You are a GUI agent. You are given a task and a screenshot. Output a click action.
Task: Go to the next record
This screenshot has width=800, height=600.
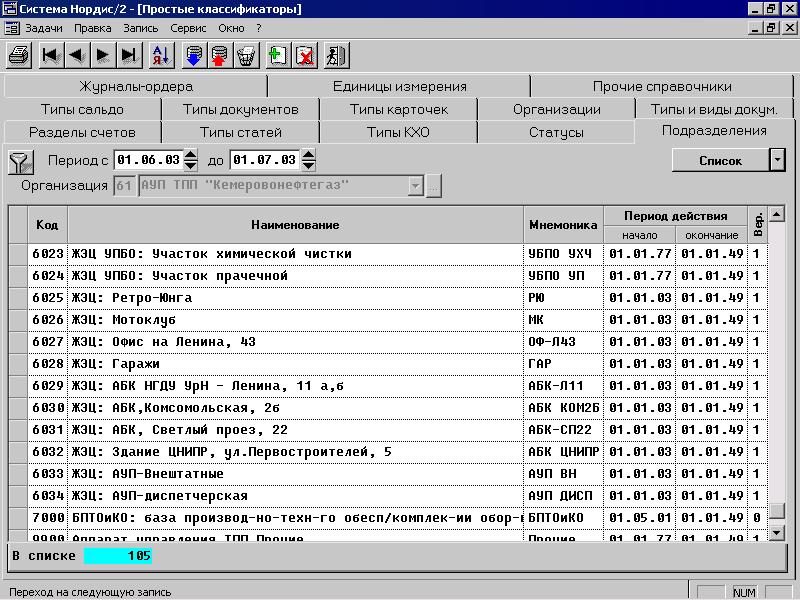pos(103,55)
